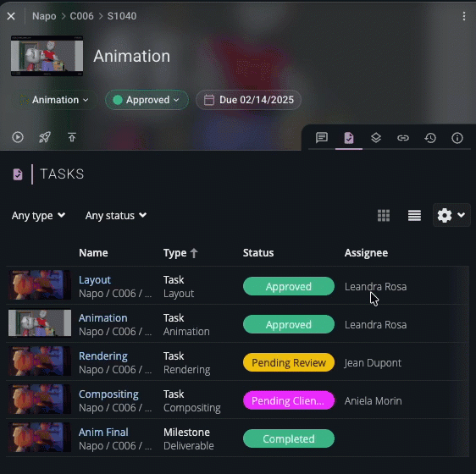The image size is (476, 474).
Task: Click the Pending Review status badge
Action: click(288, 362)
